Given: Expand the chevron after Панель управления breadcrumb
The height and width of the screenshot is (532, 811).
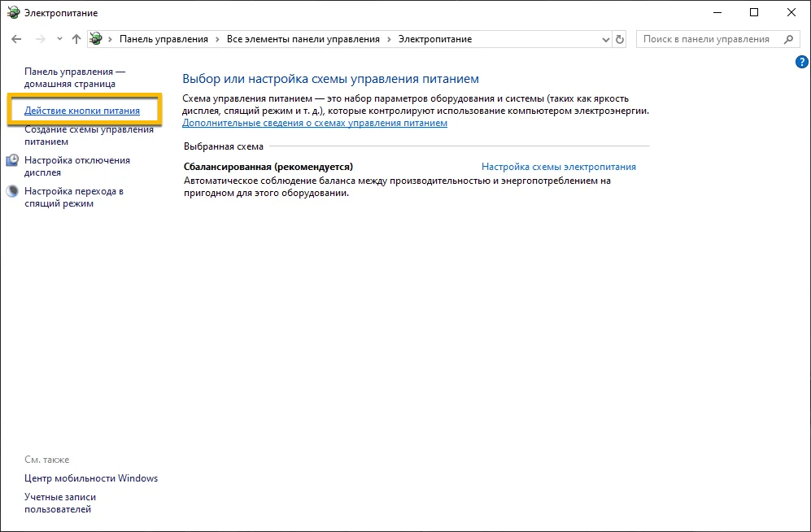Looking at the screenshot, I should pos(217,39).
